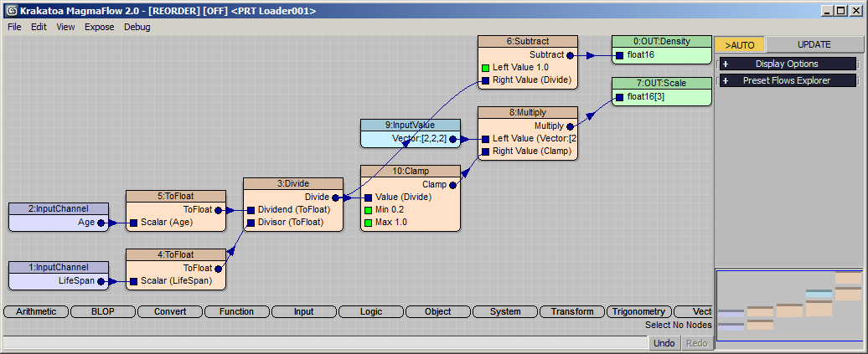Select the 7:OUT:Scale node title
Image resolution: width=868 pixels, height=354 pixels.
(662, 84)
